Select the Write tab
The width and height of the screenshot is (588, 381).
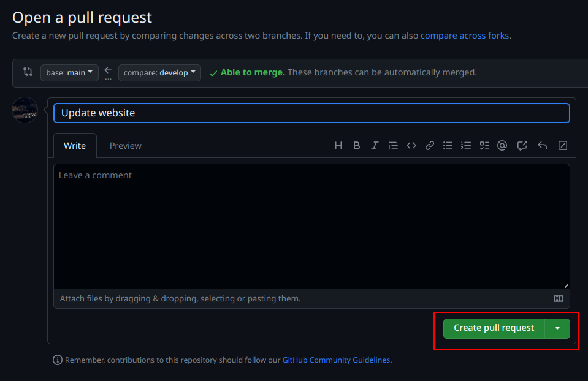75,146
